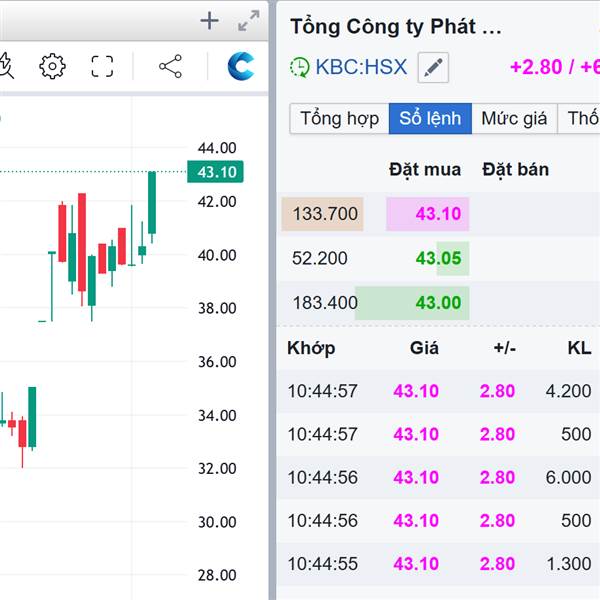Click the 43.10 current price label on axis
600x600 pixels.
coord(216,172)
